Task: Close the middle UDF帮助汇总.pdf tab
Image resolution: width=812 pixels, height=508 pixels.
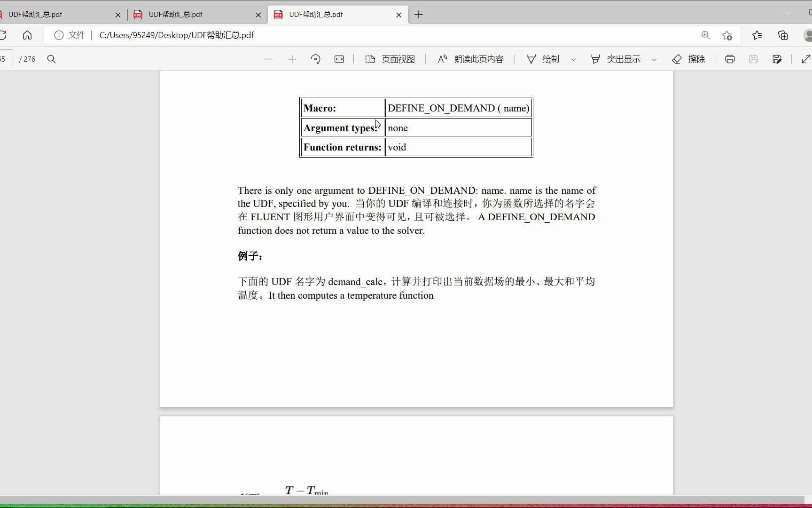Action: [258, 15]
